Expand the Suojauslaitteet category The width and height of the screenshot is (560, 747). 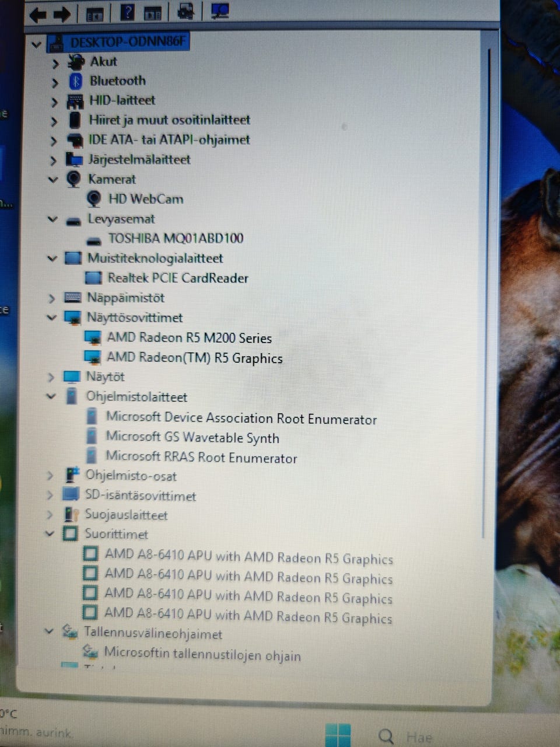click(50, 515)
